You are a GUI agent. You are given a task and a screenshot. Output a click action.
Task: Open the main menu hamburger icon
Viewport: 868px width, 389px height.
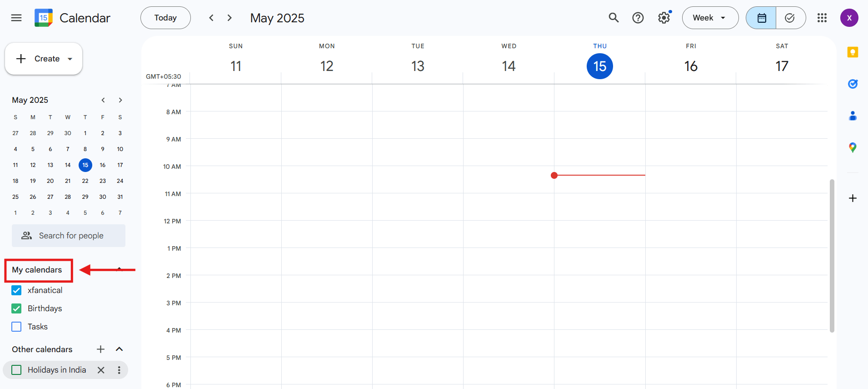point(16,18)
